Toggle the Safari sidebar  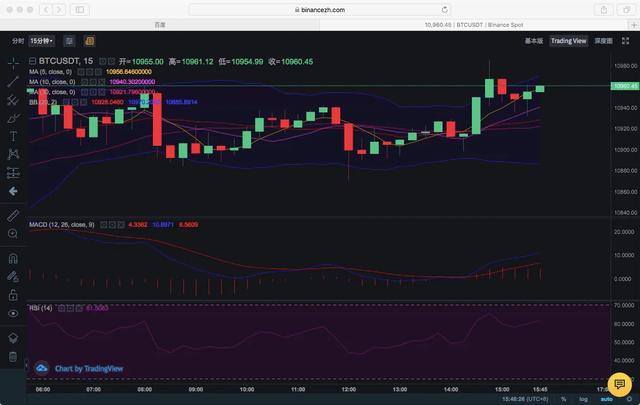coord(80,10)
